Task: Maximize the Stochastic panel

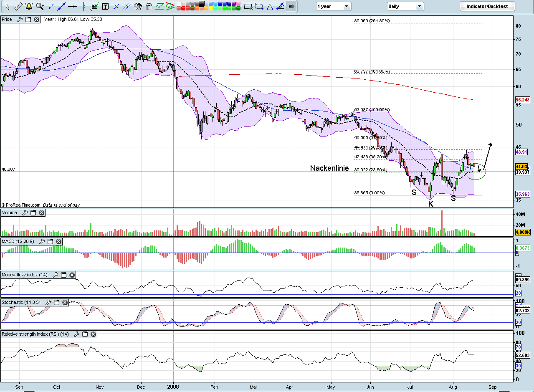Action: (x=56, y=302)
